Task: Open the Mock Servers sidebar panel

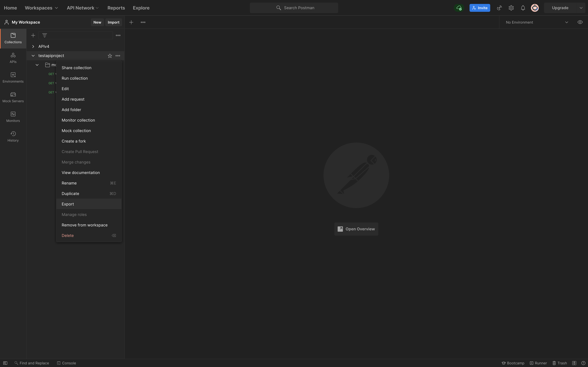Action: (x=13, y=97)
